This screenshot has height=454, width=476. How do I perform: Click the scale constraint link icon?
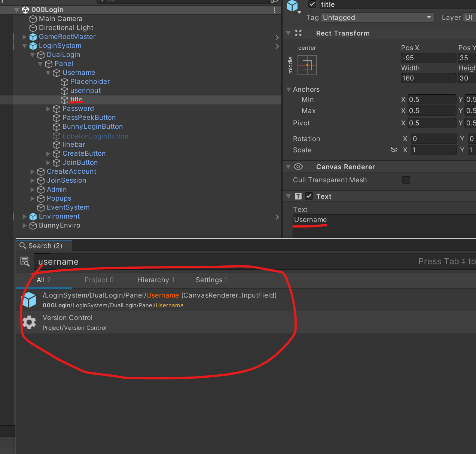(394, 150)
